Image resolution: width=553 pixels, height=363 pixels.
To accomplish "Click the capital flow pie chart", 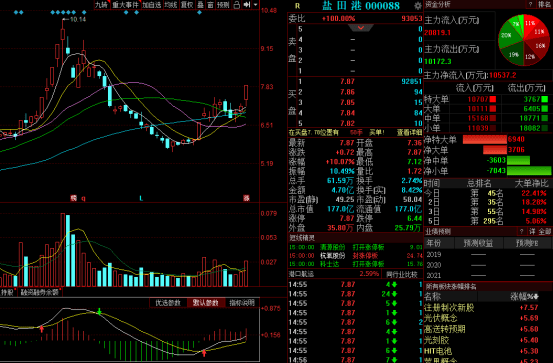I will click(524, 40).
